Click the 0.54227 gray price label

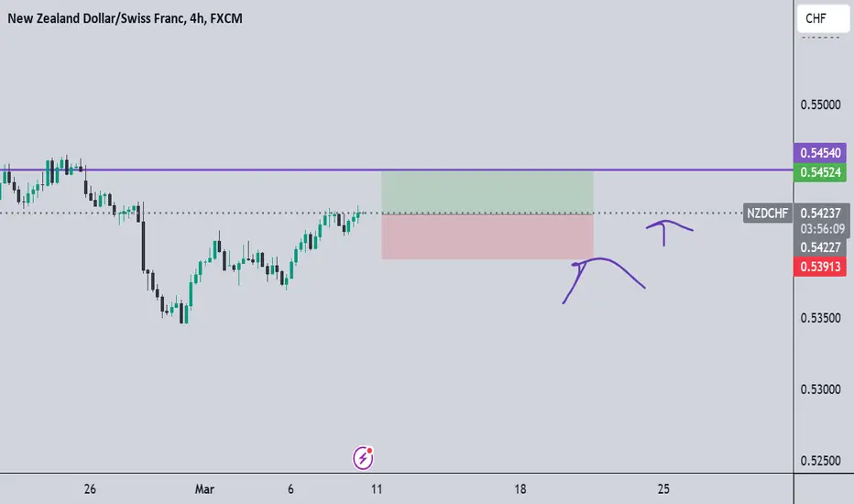point(820,247)
